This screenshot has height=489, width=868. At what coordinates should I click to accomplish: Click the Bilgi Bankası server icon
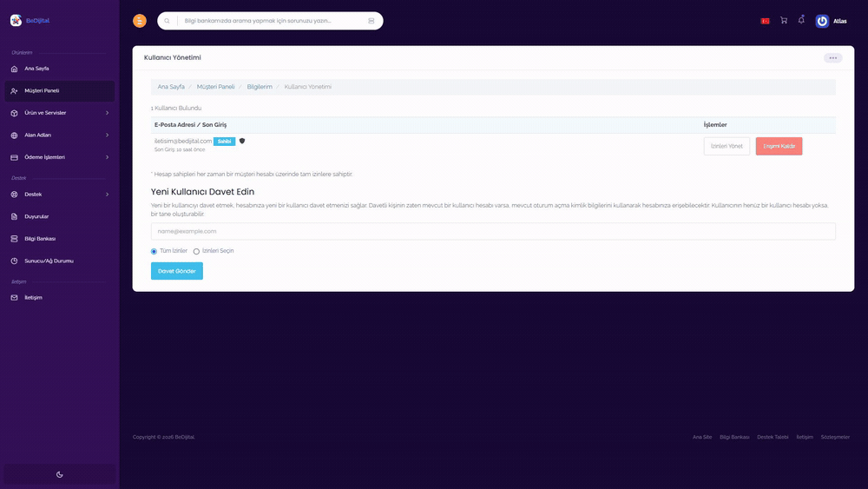point(15,239)
